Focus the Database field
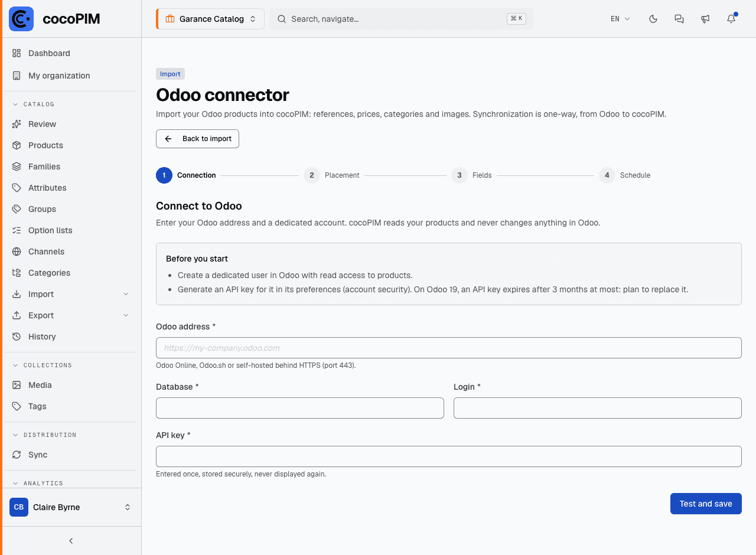756x555 pixels. click(300, 408)
